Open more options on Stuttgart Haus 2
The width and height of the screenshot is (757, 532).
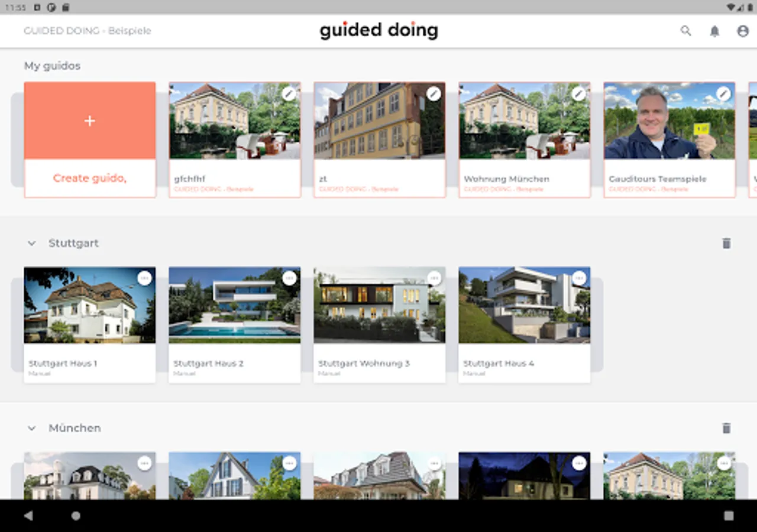click(x=289, y=278)
